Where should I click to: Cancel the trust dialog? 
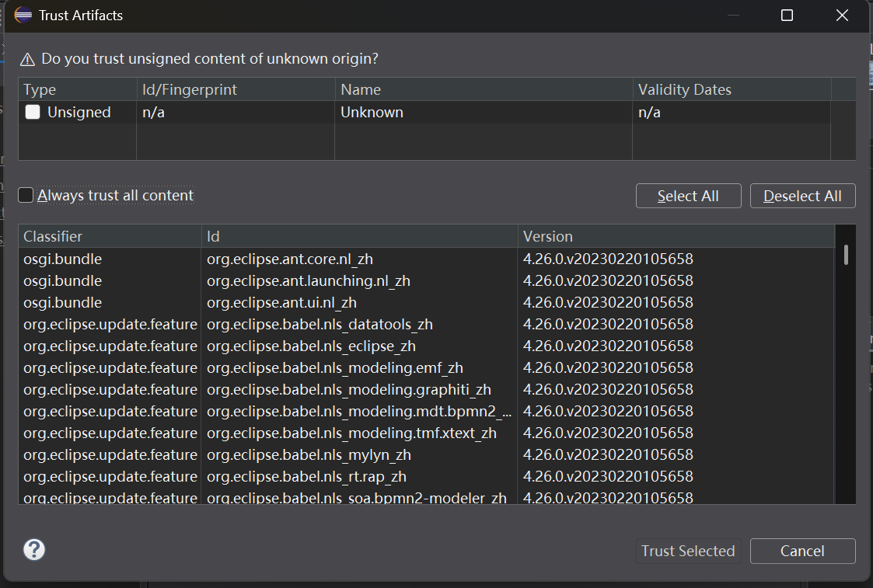[802, 551]
